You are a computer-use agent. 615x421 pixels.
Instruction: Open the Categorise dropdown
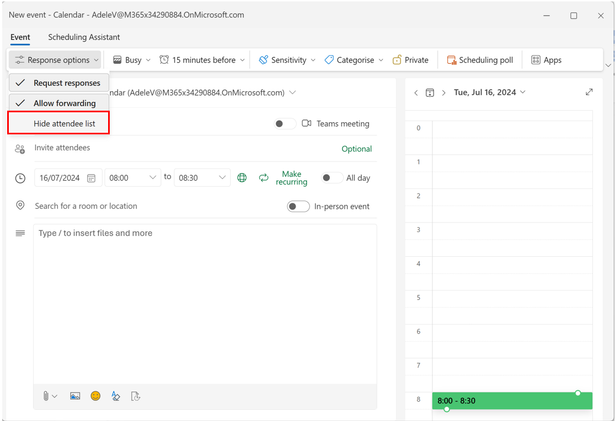354,60
